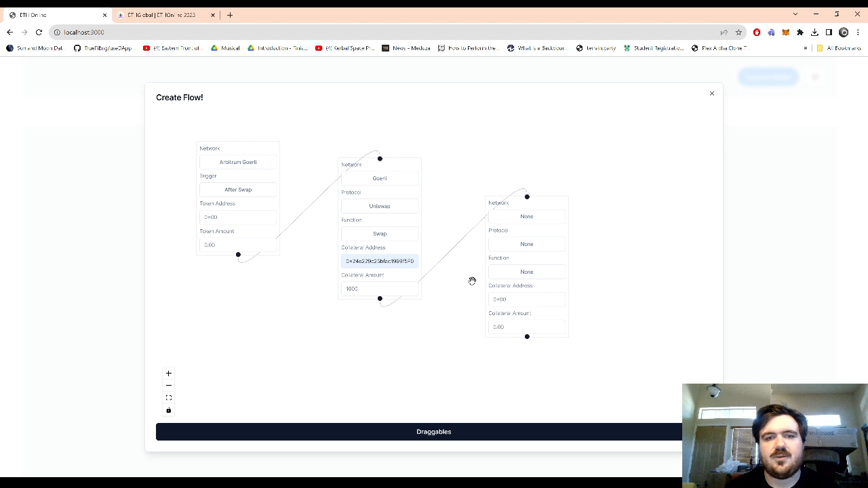This screenshot has height=488, width=868.
Task: Open the terrain.party bookmark
Action: (x=596, y=48)
